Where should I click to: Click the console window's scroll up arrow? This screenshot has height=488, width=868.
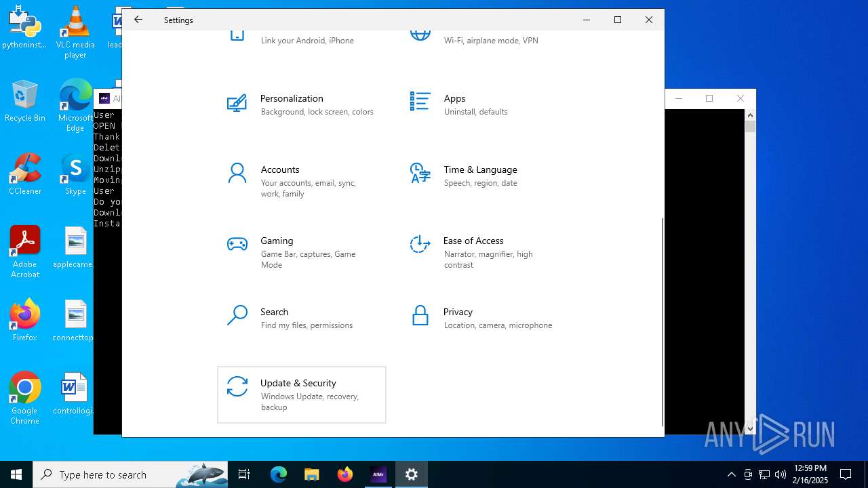[x=750, y=115]
